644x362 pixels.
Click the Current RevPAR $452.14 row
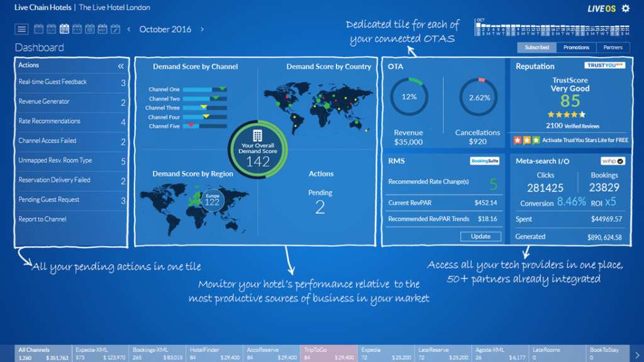pyautogui.click(x=443, y=203)
